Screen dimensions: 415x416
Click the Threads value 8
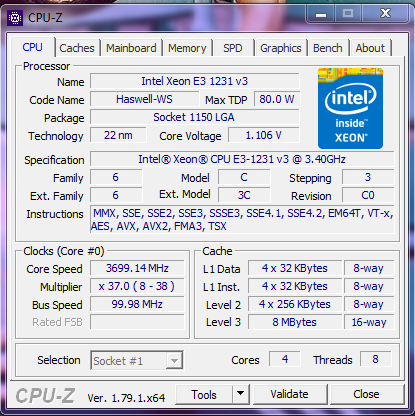click(376, 359)
